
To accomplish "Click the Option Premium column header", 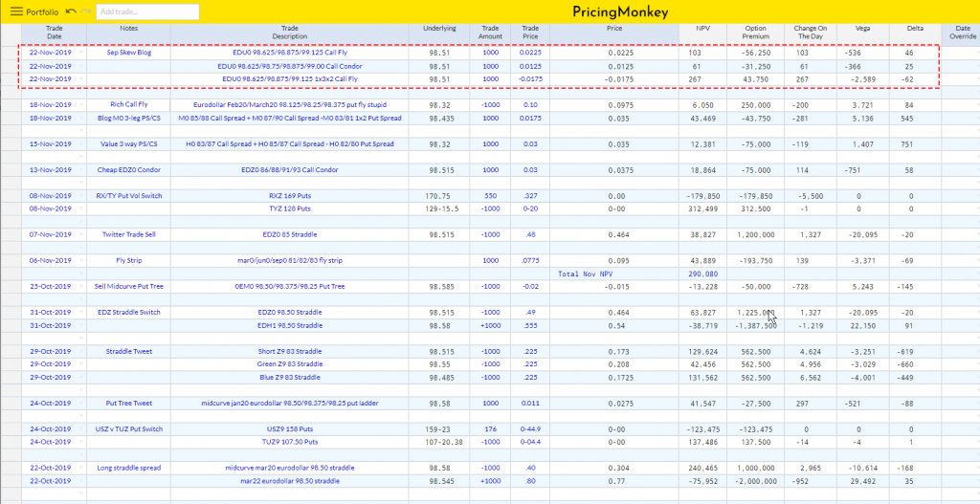I will (x=756, y=33).
